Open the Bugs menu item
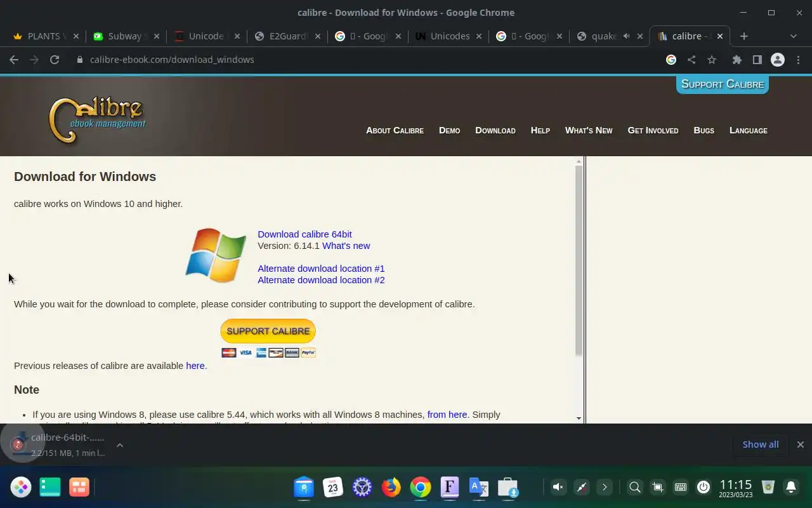Screen dimensions: 812x508 pyautogui.click(x=704, y=130)
